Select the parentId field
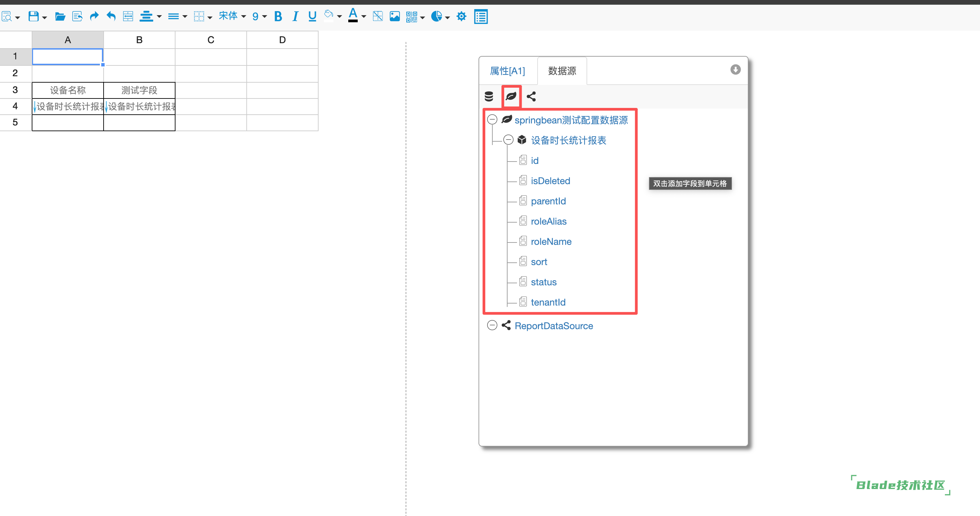Image resolution: width=980 pixels, height=516 pixels. click(548, 201)
